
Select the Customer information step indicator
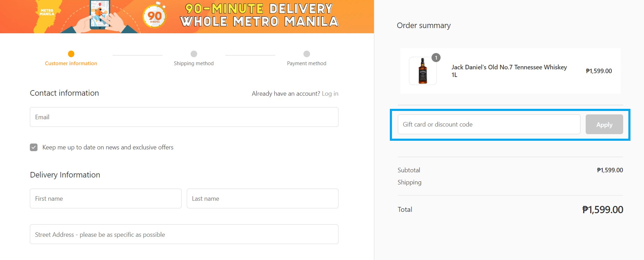[71, 54]
